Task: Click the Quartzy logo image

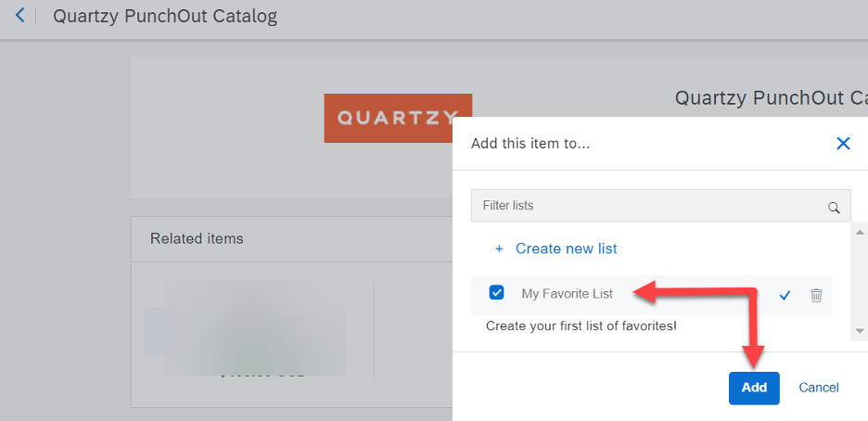Action: click(398, 118)
